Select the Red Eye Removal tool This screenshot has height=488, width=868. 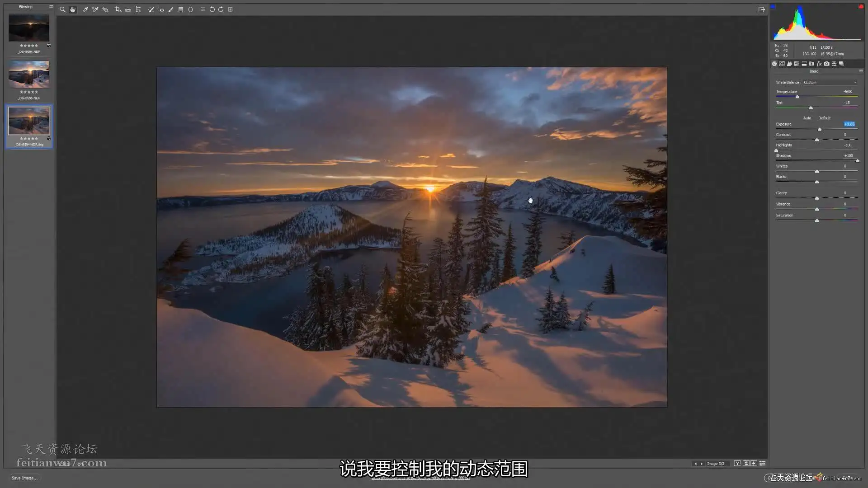tap(161, 9)
